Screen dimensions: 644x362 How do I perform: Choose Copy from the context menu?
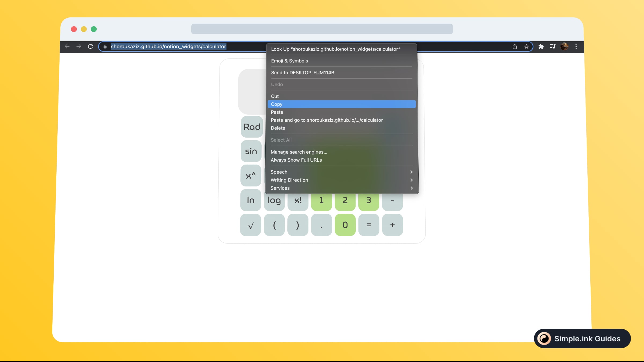click(x=342, y=104)
